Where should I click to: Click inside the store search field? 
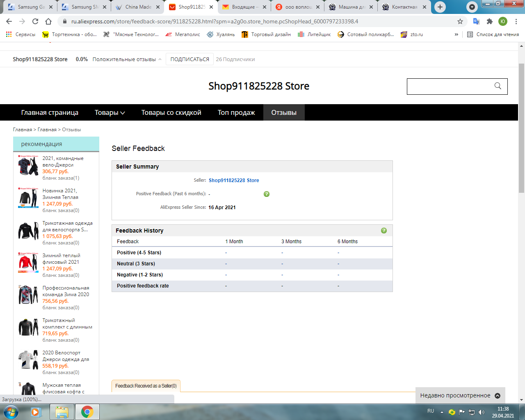(449, 87)
